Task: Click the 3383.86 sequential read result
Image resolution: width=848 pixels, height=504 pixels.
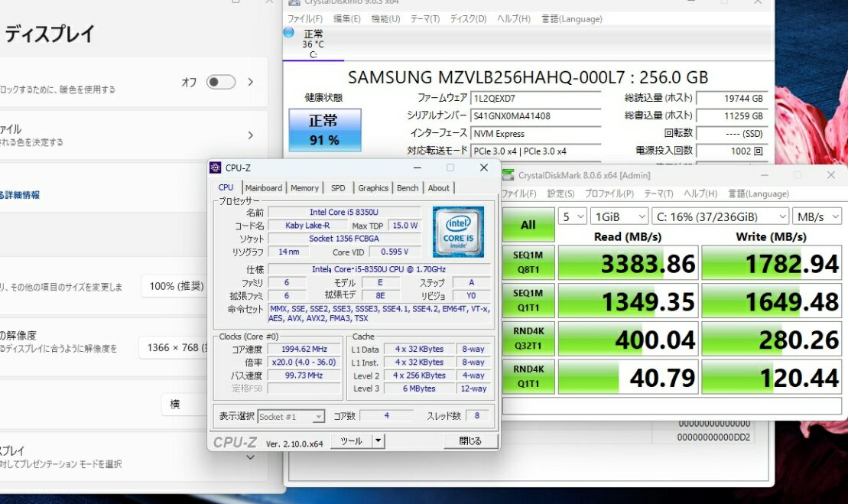Action: coord(628,263)
